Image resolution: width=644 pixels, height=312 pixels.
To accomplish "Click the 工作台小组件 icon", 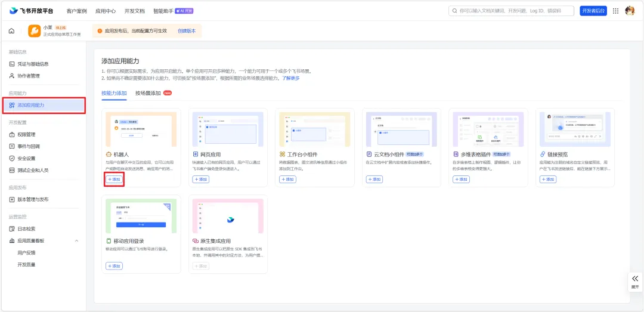I will [x=282, y=155].
